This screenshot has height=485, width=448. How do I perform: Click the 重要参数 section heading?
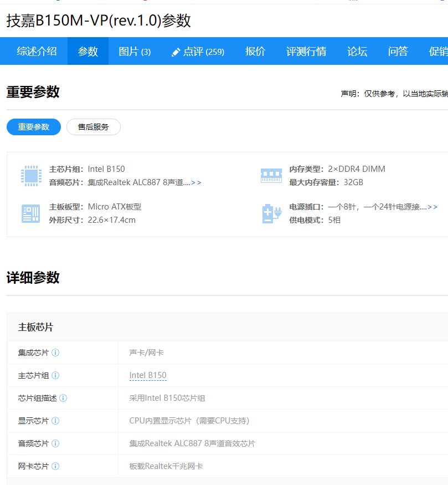tap(33, 92)
